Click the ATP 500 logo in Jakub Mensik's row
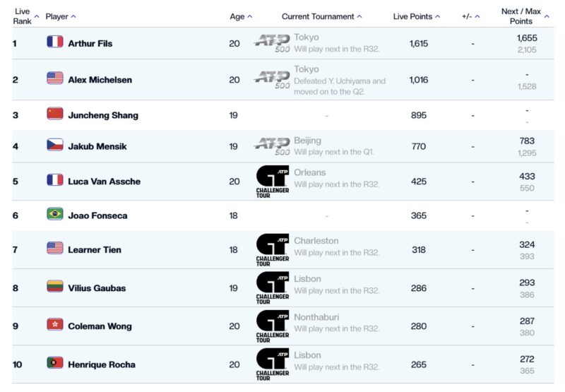 click(272, 145)
